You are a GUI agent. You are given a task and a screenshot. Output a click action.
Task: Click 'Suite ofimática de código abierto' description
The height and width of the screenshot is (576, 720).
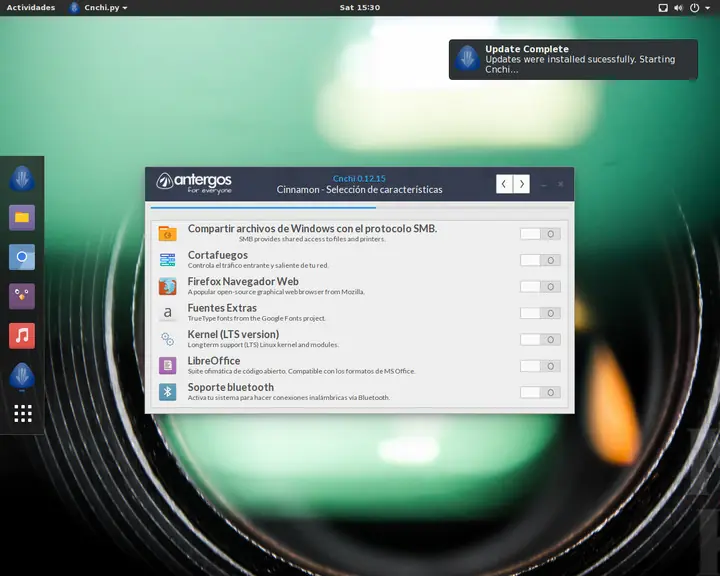click(x=302, y=371)
